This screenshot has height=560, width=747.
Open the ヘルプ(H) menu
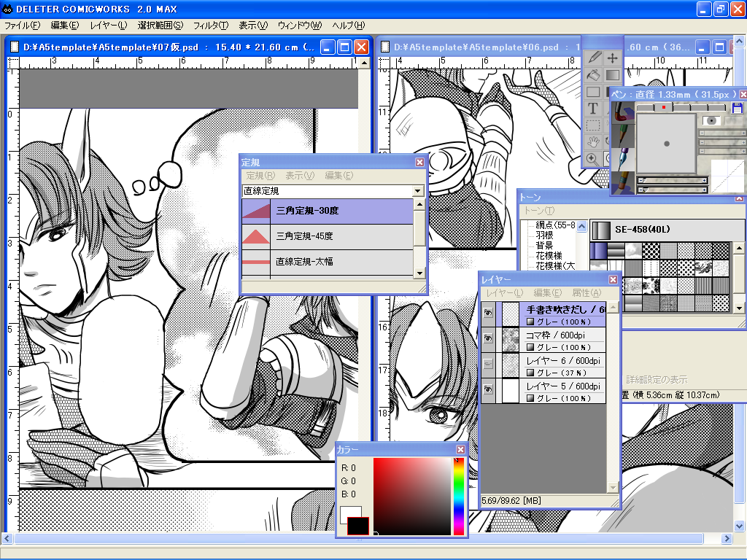(x=349, y=26)
